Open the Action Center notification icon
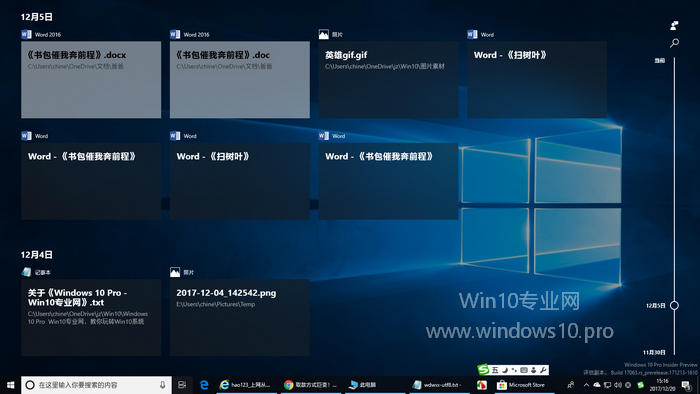Screen dimensions: 700x394 (686, 385)
